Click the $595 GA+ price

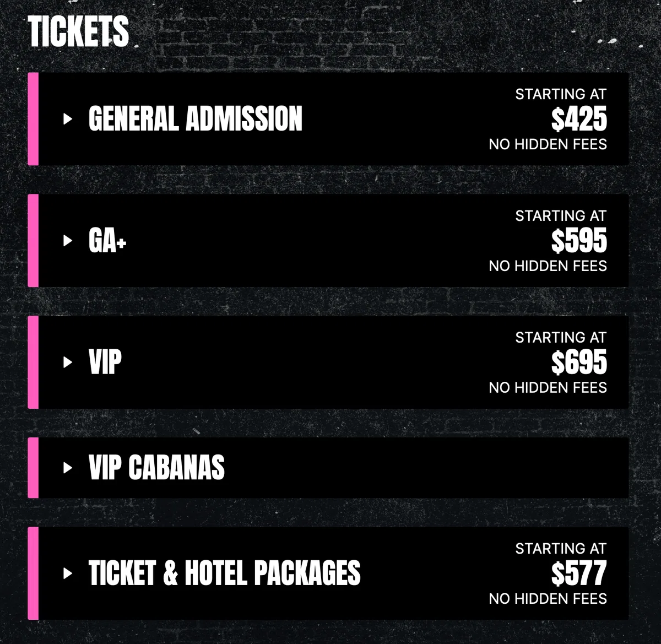coord(579,241)
